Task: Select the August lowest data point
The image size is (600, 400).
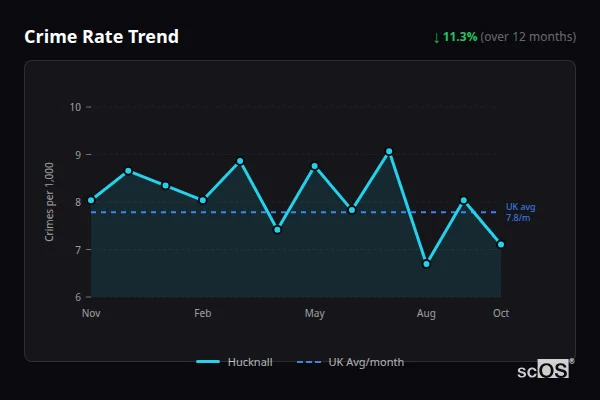Action: point(426,264)
